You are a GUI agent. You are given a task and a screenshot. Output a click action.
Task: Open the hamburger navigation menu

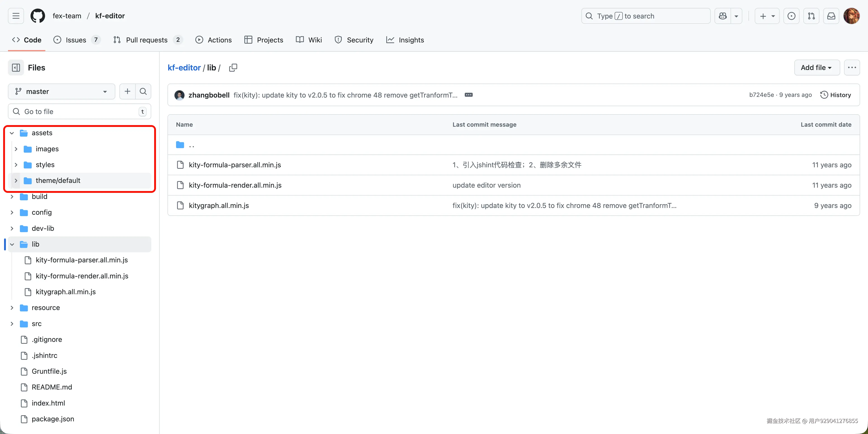(x=16, y=16)
